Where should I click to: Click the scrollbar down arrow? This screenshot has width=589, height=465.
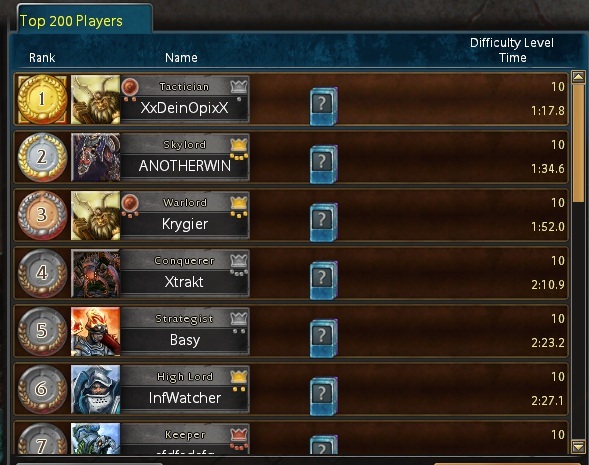[578, 447]
